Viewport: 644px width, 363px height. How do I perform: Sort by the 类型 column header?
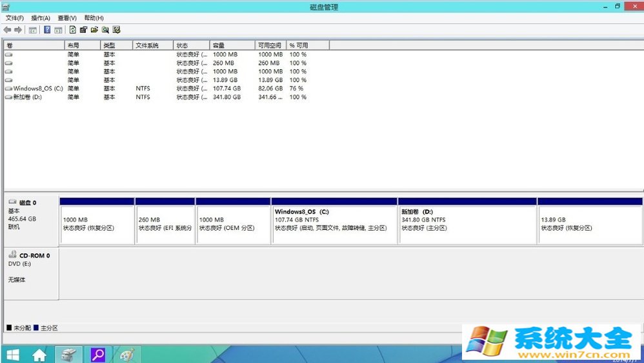tap(117, 45)
